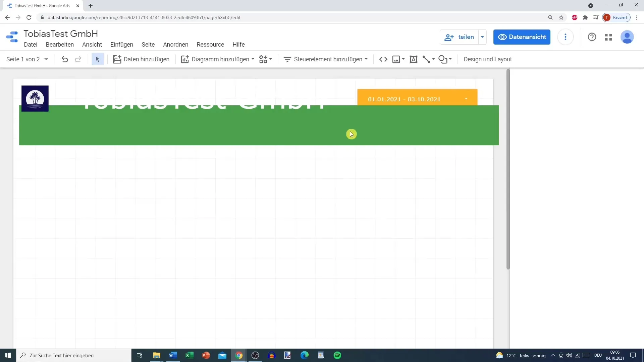Screen dimensions: 644x362
Task: Click the Data Studio logo icon
Action: (x=12, y=37)
